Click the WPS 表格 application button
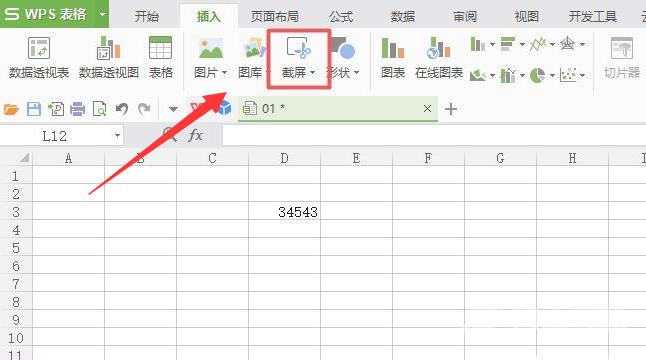Screen dimensions: 646x360 47,14
